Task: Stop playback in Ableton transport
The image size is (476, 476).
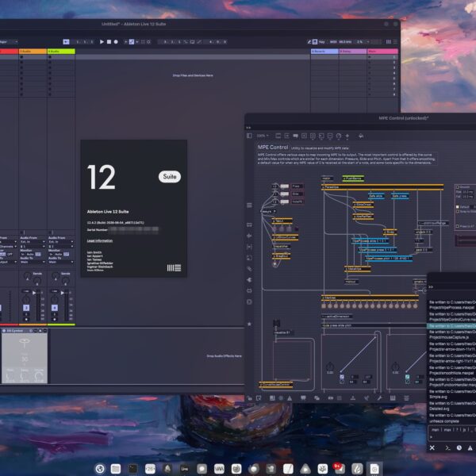Action: click(109, 42)
